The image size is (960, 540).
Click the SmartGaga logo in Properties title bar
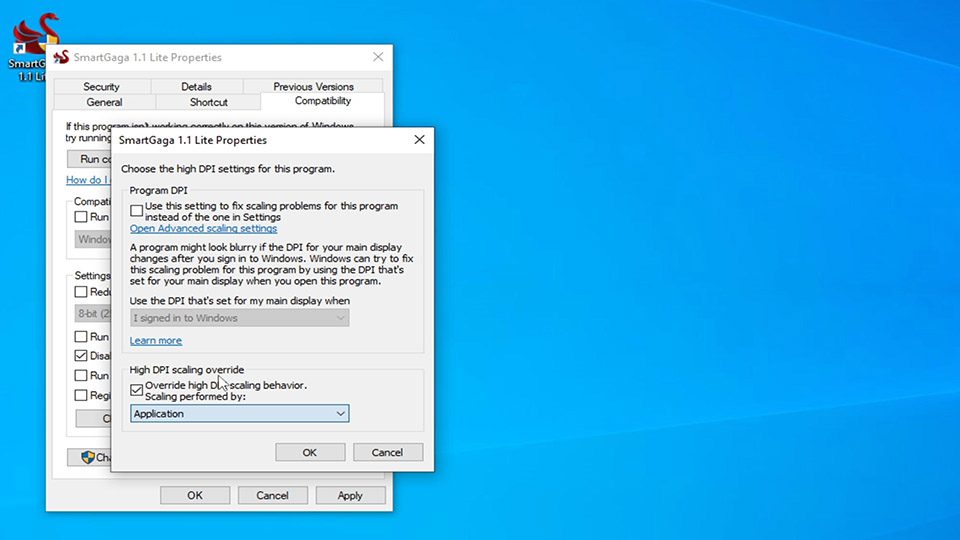point(61,57)
